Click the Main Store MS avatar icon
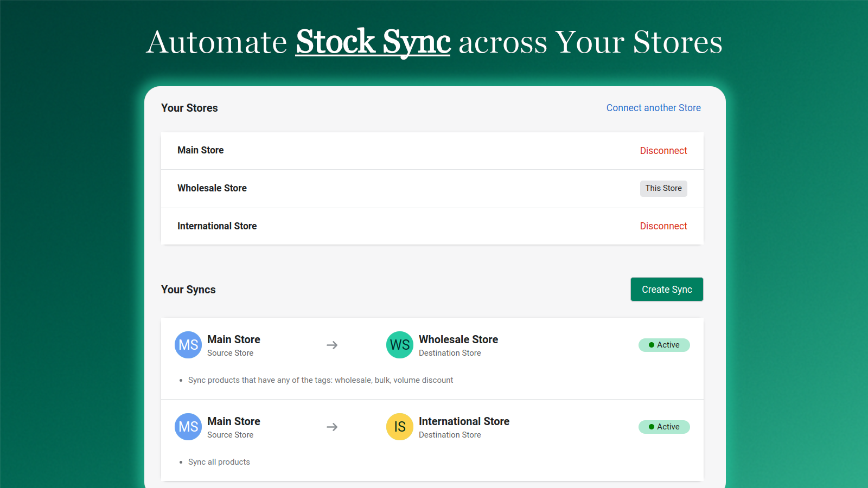The width and height of the screenshot is (868, 488). click(x=188, y=345)
